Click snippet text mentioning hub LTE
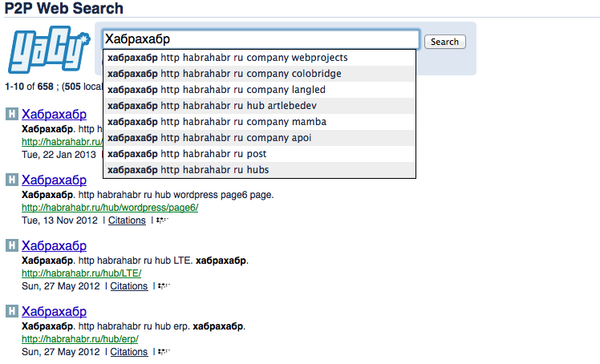Viewport: 600px width, 364px height. tap(135, 261)
